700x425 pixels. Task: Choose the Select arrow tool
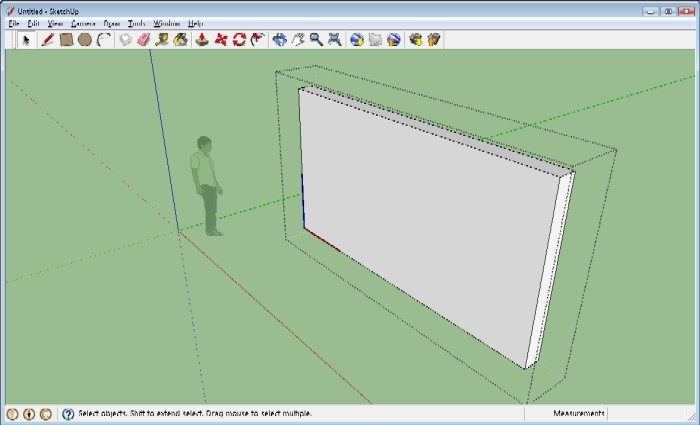26,40
